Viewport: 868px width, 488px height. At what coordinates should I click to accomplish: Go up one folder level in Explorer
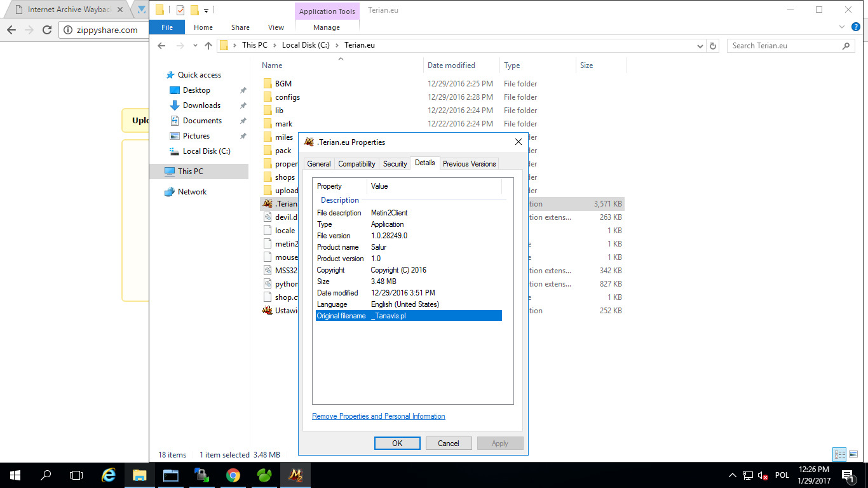[x=208, y=46]
